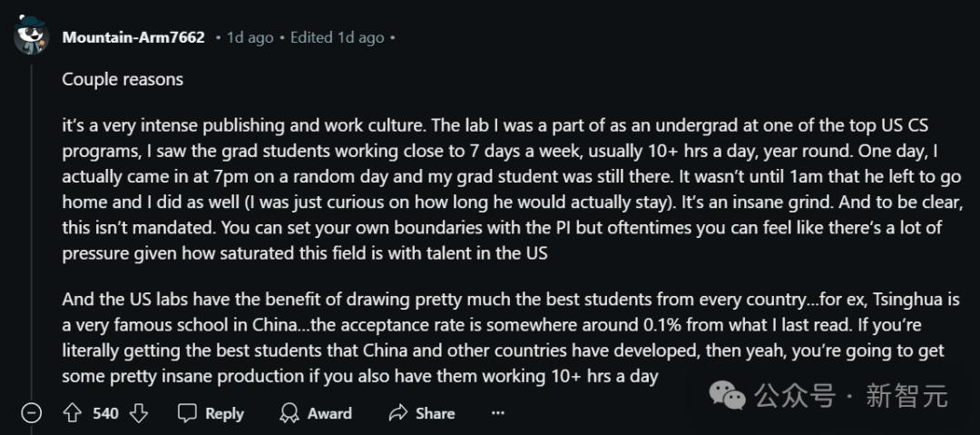
Task: Open the three-dot more options menu
Action: click(497, 413)
